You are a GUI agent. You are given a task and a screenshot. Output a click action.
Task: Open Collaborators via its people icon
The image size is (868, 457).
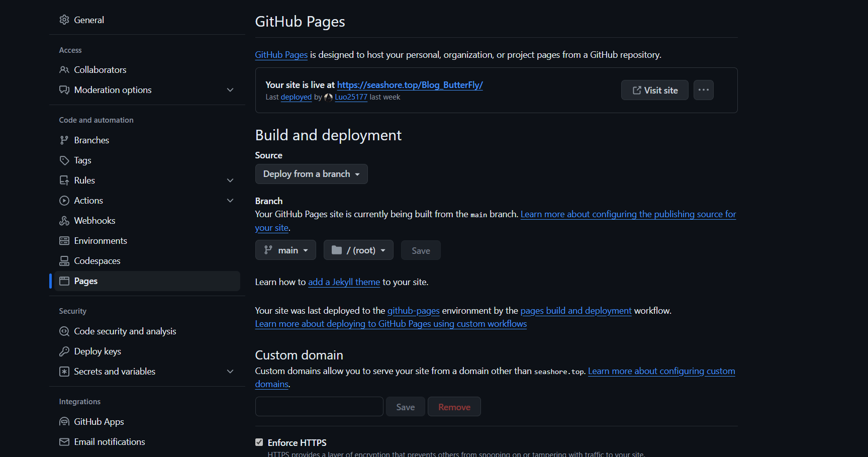click(64, 70)
